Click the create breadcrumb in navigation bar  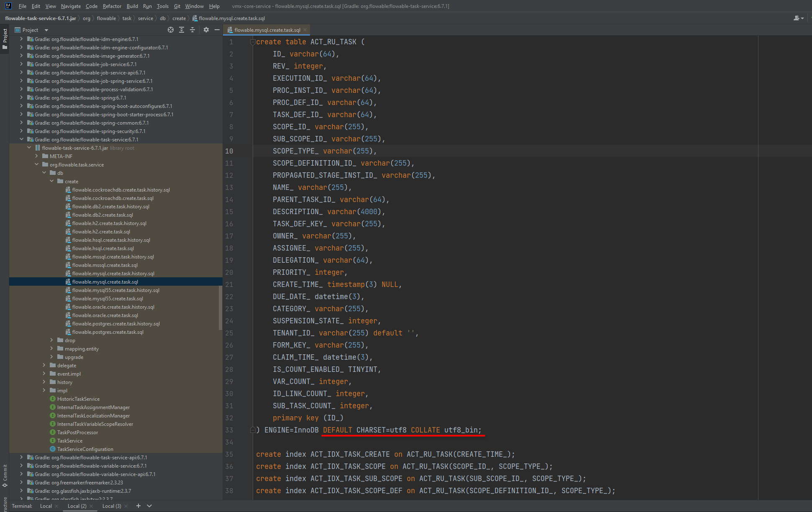[x=179, y=18]
